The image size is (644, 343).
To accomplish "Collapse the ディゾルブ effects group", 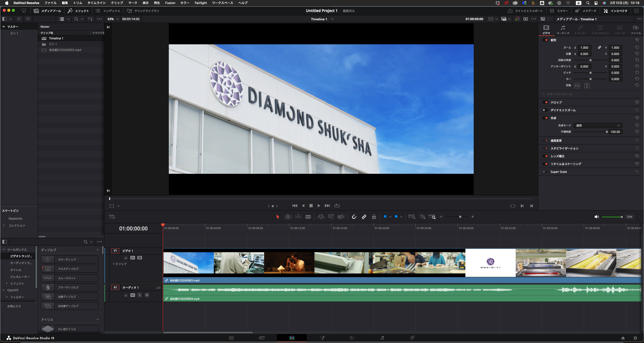I will (98, 250).
